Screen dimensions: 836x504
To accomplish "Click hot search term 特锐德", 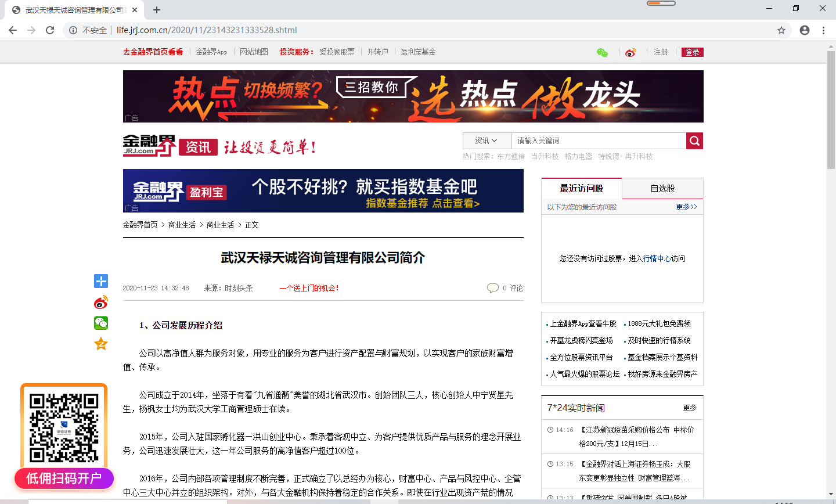I will pos(608,156).
